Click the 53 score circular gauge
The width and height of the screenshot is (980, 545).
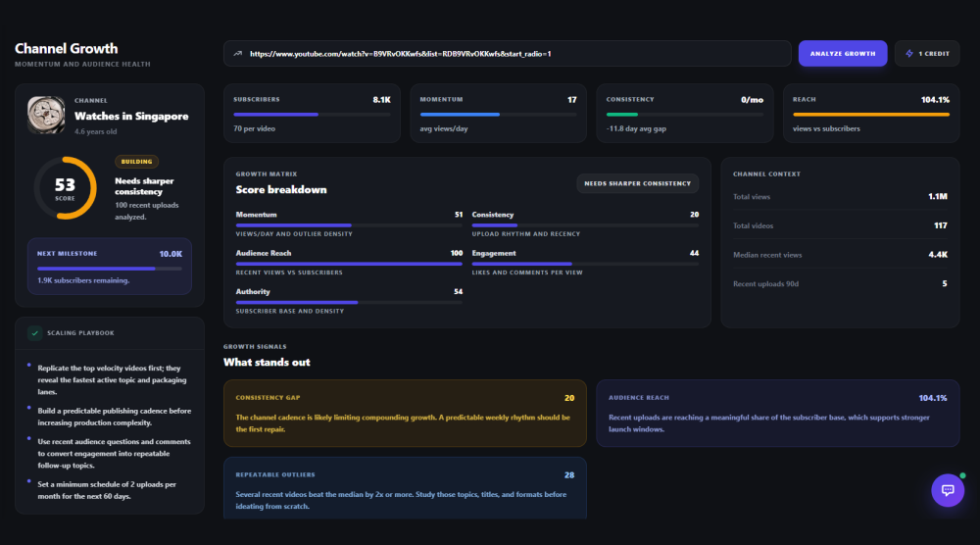click(65, 188)
